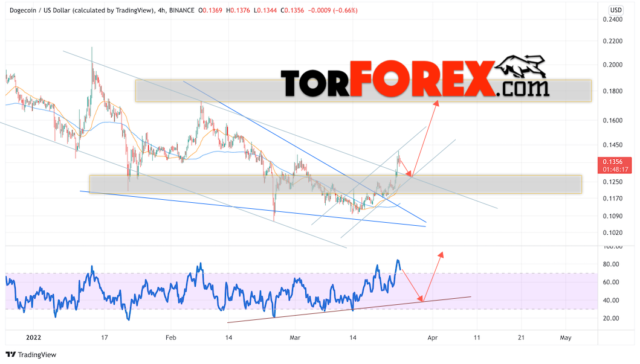The height and width of the screenshot is (364, 640).
Task: Click the RSI 20.00 axis label
Action: [611, 319]
